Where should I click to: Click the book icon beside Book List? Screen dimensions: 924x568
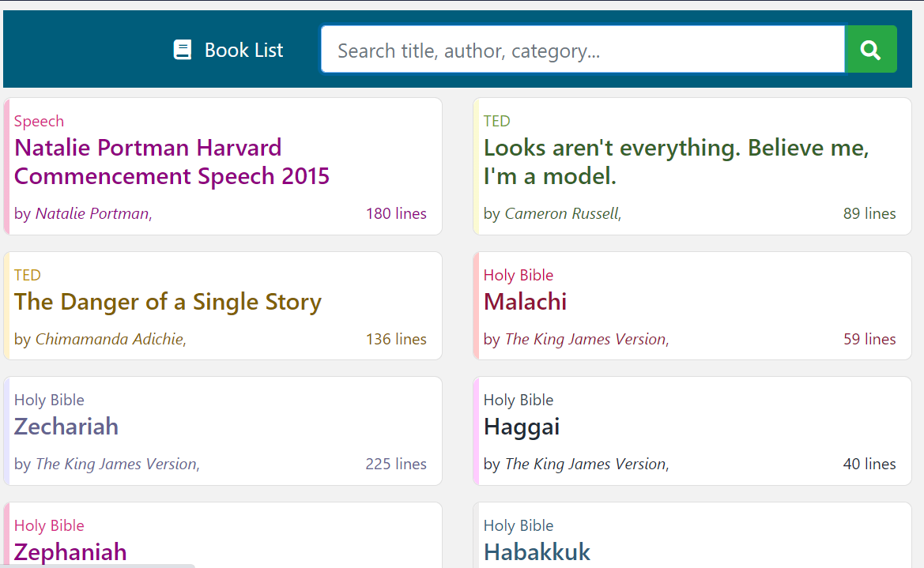click(183, 50)
